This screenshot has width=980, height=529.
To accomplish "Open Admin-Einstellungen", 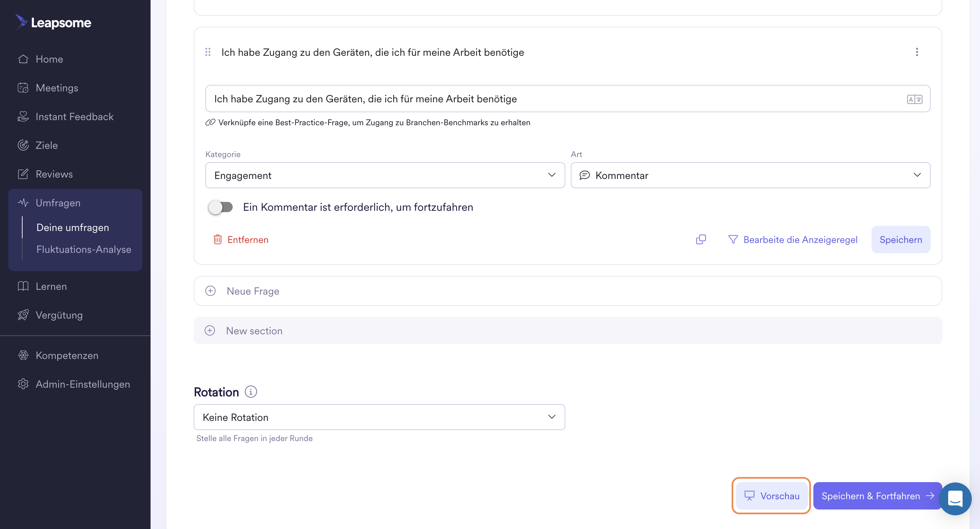I will pos(74,384).
